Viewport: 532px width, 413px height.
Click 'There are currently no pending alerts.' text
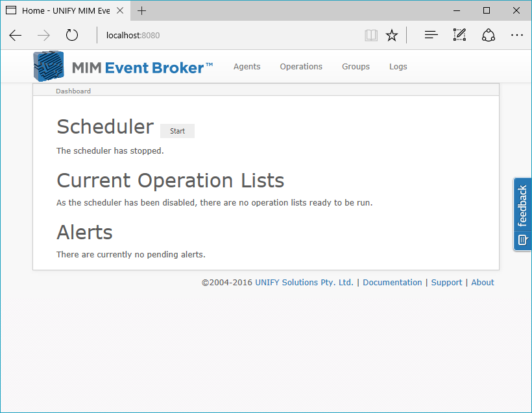pos(131,255)
